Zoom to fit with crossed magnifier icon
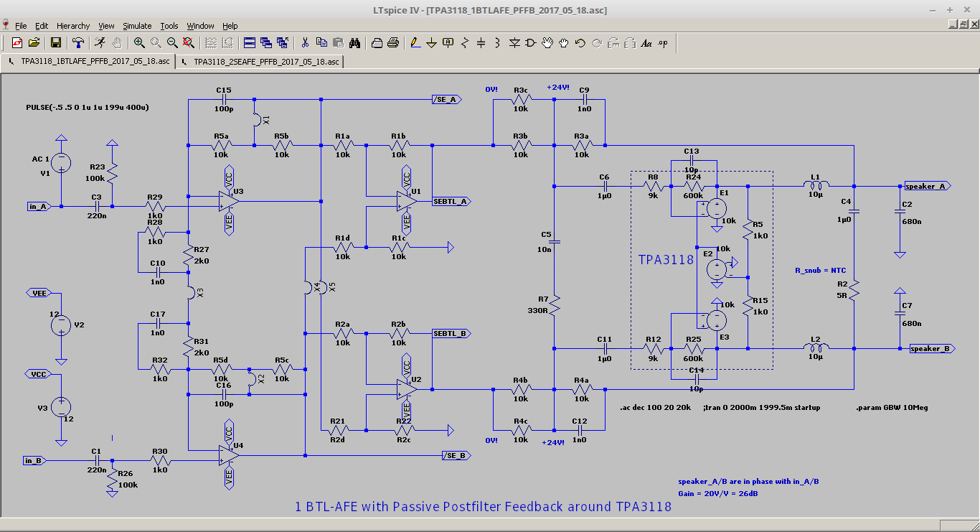Viewport: 980px width, 532px height. [189, 43]
